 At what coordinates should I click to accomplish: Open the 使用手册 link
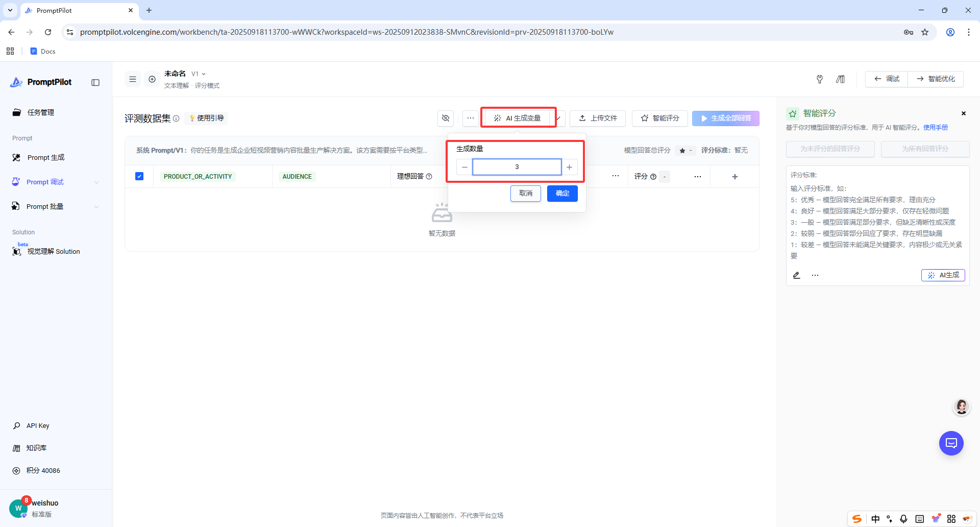[x=936, y=128]
